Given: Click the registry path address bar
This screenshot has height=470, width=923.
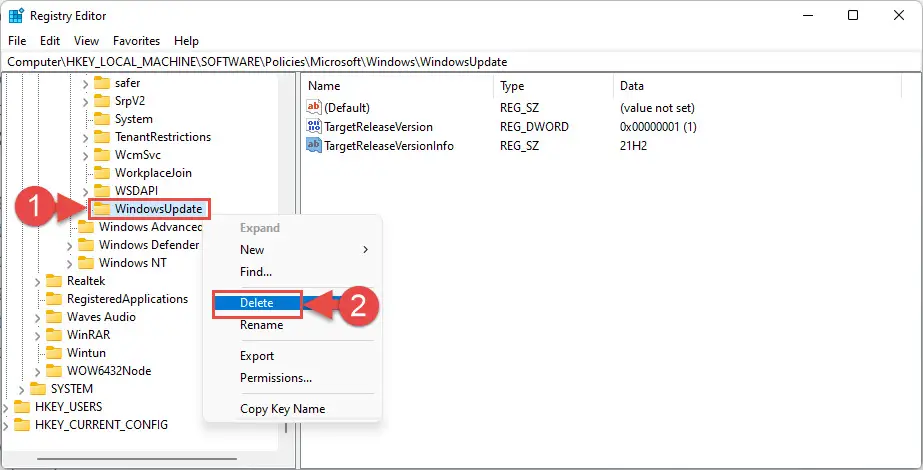Looking at the screenshot, I should pos(462,62).
